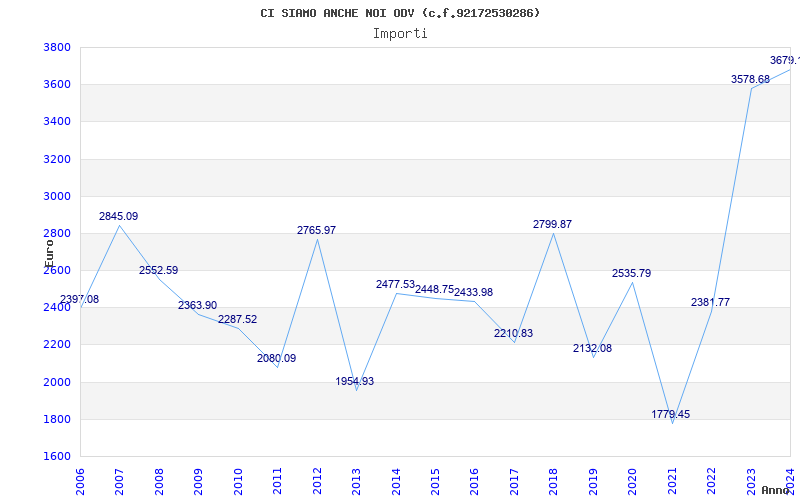Click the data label 2397.08
Screen dimensions: 800x500
click(x=80, y=299)
